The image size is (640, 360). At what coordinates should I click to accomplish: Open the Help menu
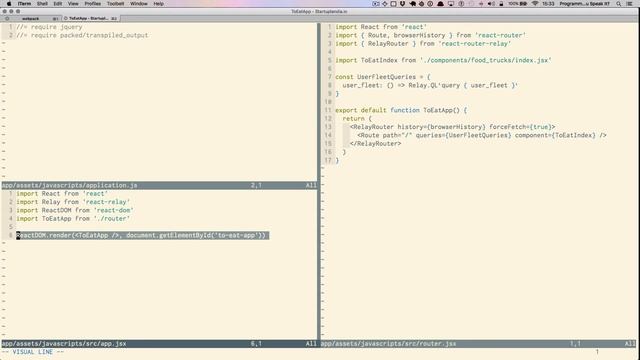coord(158,4)
